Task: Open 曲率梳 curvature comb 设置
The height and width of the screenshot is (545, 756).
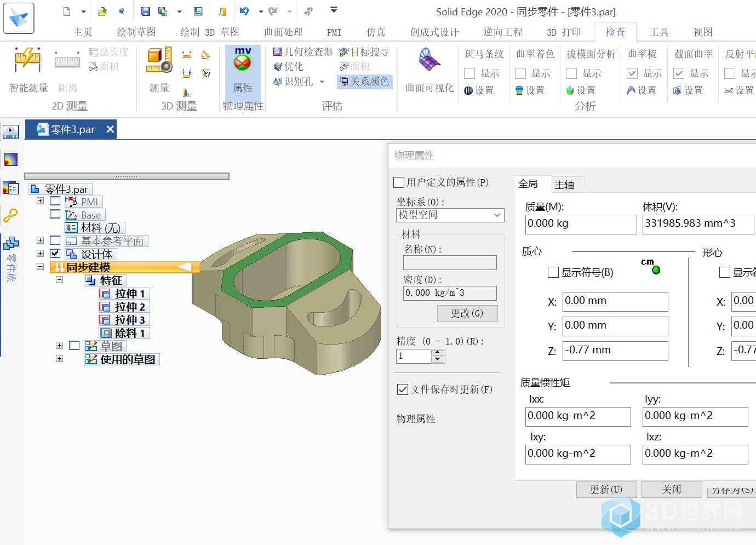Action: pyautogui.click(x=642, y=90)
